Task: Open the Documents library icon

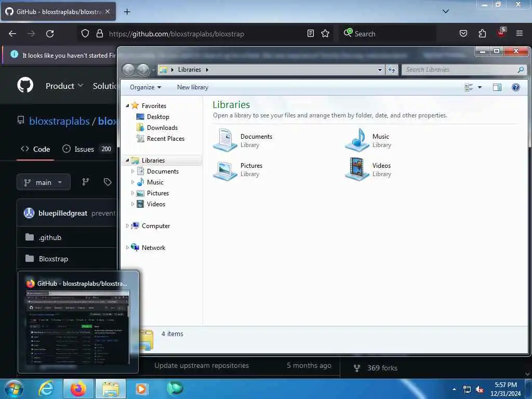Action: point(225,140)
